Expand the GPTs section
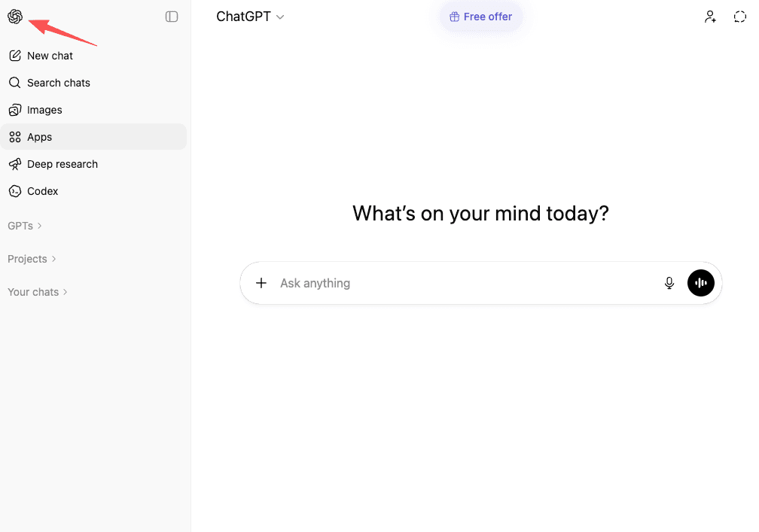Image resolution: width=759 pixels, height=532 pixels. pos(24,225)
